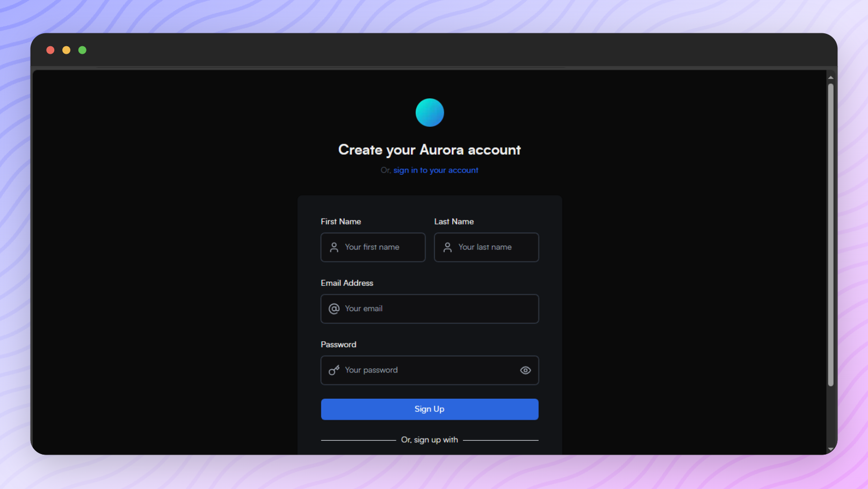Click the key icon in the password field
The height and width of the screenshot is (489, 868).
pos(334,370)
